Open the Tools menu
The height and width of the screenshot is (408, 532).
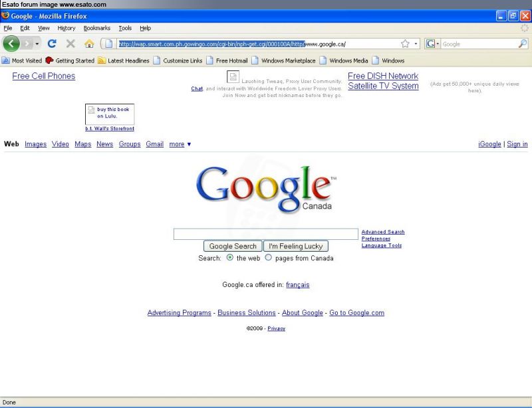[x=125, y=28]
